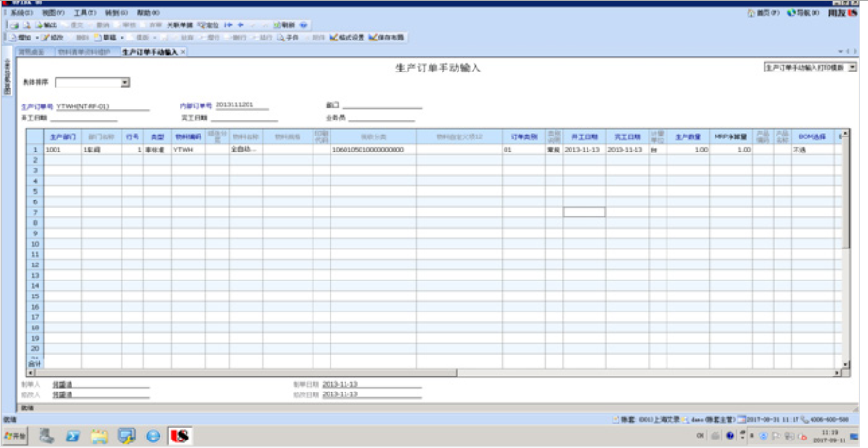Switch to the 简易桌面 tab
The image size is (868, 448).
30,52
